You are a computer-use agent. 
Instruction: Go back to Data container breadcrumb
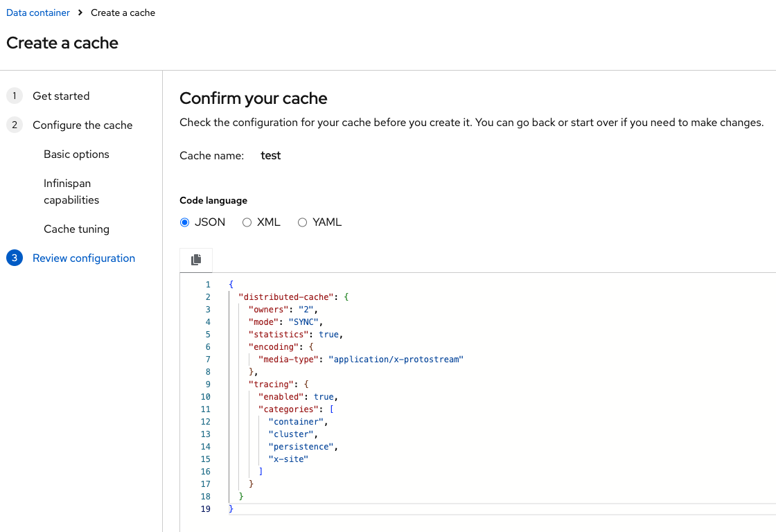(38, 12)
